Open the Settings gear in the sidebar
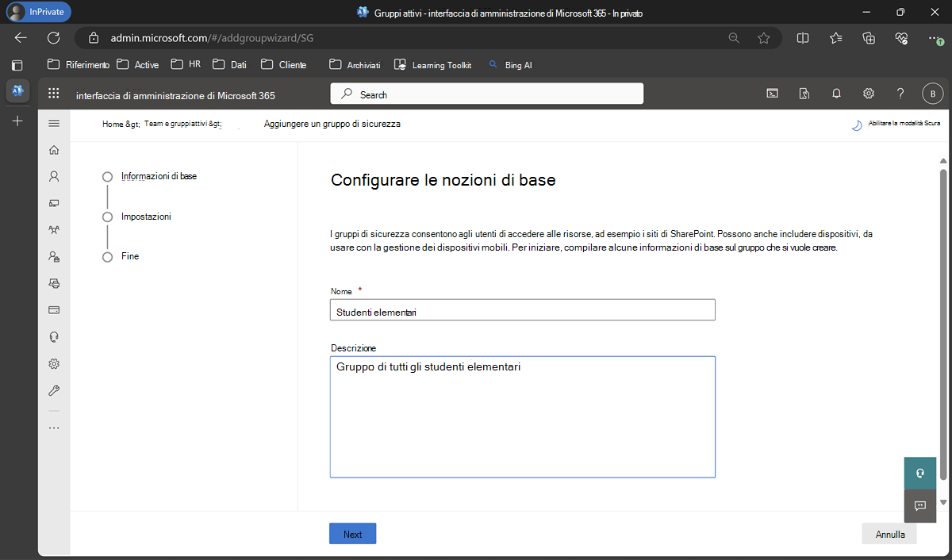Screen dimensions: 952x560 pyautogui.click(x=54, y=364)
